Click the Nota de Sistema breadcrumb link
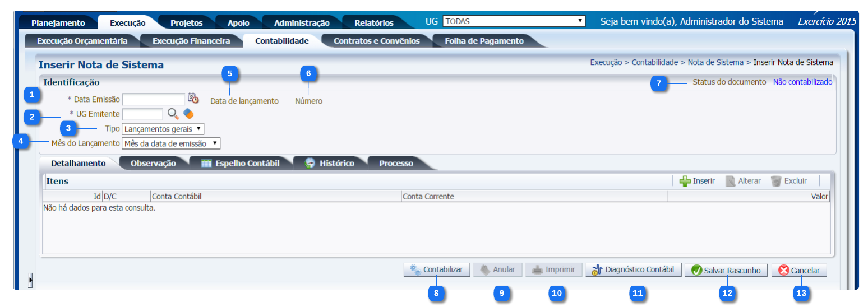The height and width of the screenshot is (307, 868). coord(715,62)
